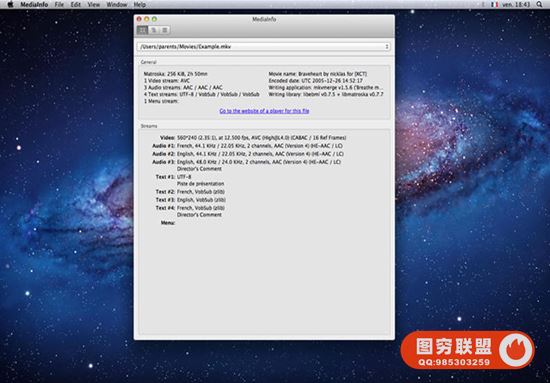The width and height of the screenshot is (550, 383).
Task: Click the 'Menu:' label in Streams
Action: click(168, 223)
